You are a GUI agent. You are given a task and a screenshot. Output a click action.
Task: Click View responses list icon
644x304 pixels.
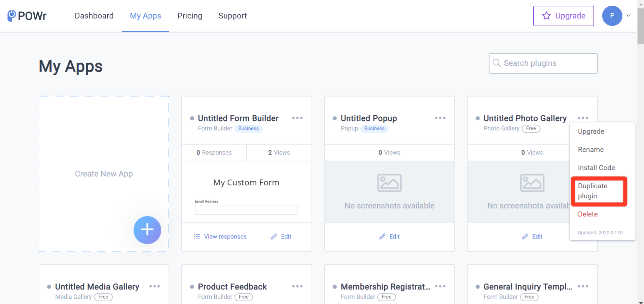tap(197, 236)
